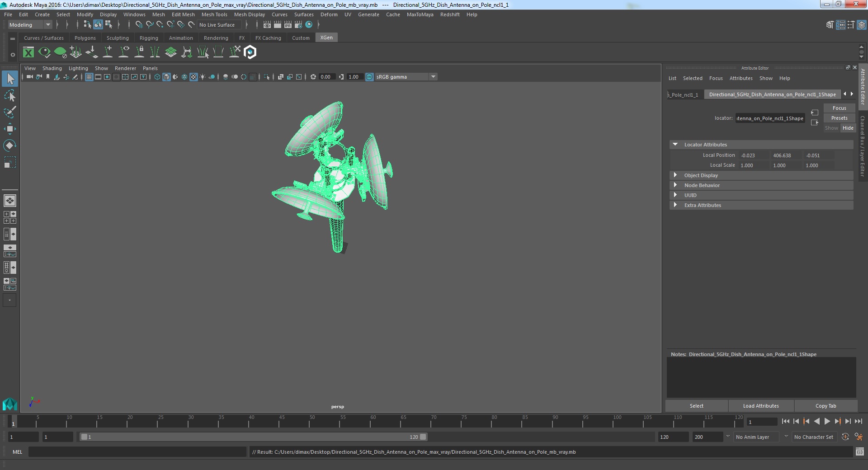
Task: Select the four-view layout icon
Action: [9, 217]
